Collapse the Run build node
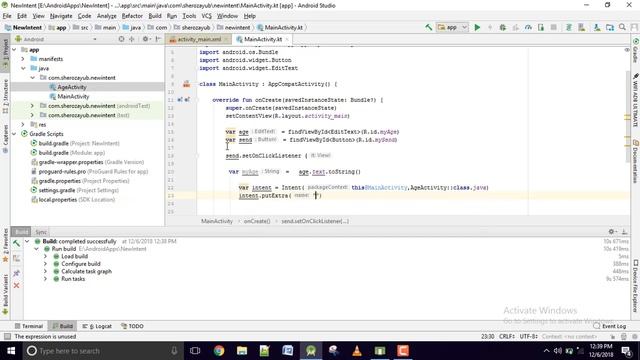 (x=36, y=249)
